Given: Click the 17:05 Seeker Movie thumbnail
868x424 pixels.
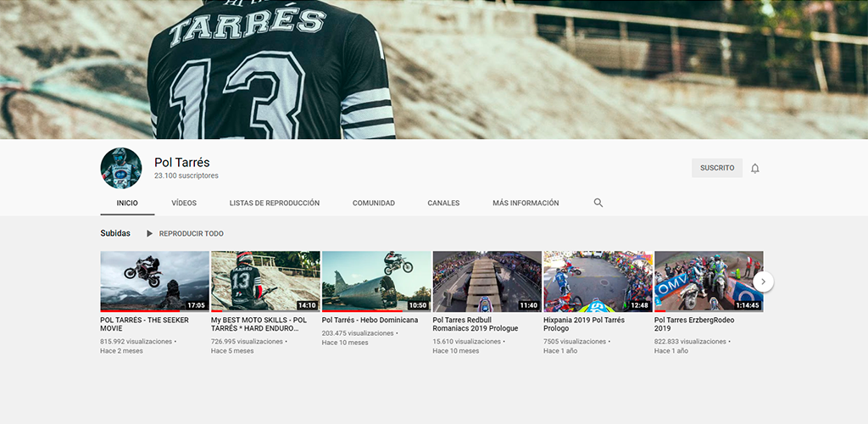Looking at the screenshot, I should pyautogui.click(x=155, y=282).
